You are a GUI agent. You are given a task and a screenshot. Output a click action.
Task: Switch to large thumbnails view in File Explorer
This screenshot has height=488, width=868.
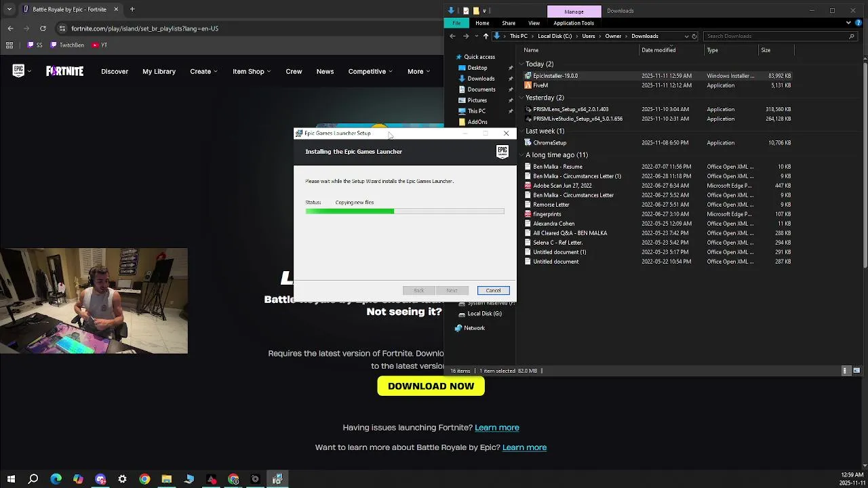856,371
